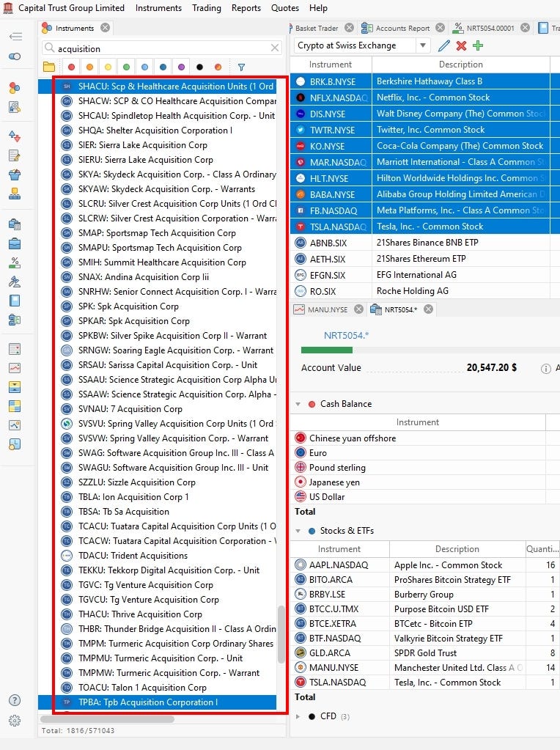The image size is (560, 750).
Task: Toggle the black color filter dot
Action: 200,67
